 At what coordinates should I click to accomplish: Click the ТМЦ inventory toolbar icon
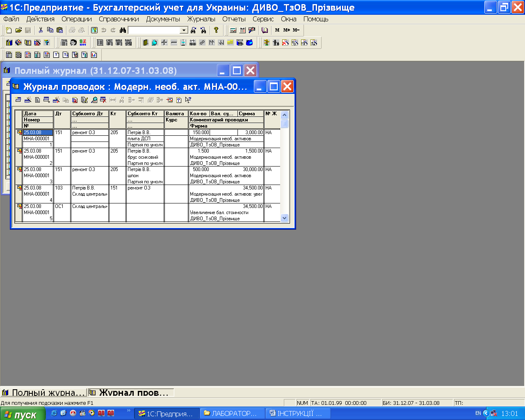tap(64, 42)
